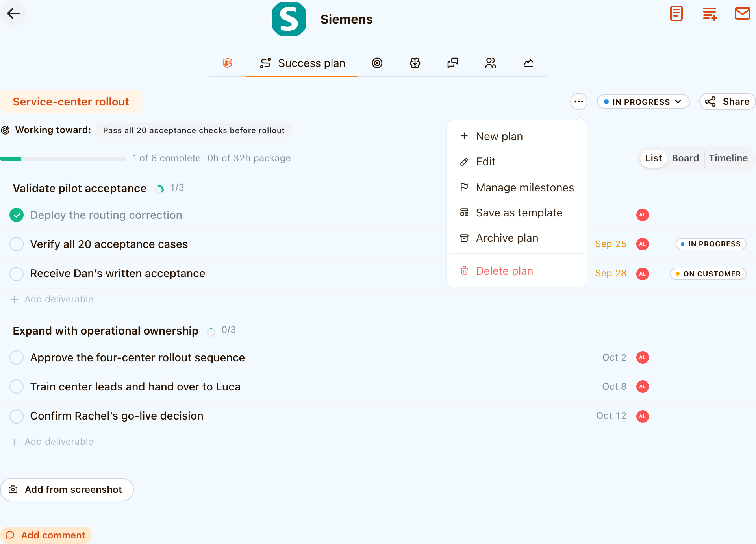
Task: Open the notes document icon in header
Action: [x=676, y=14]
